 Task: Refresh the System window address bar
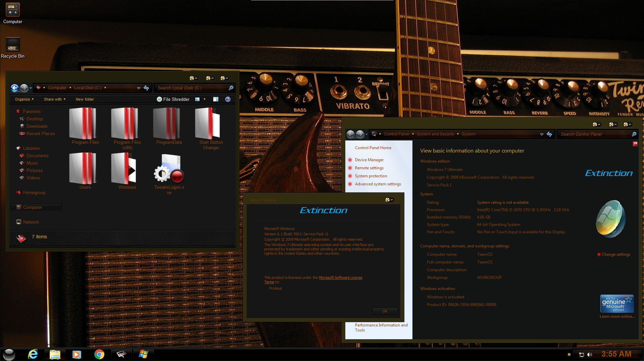(549, 134)
